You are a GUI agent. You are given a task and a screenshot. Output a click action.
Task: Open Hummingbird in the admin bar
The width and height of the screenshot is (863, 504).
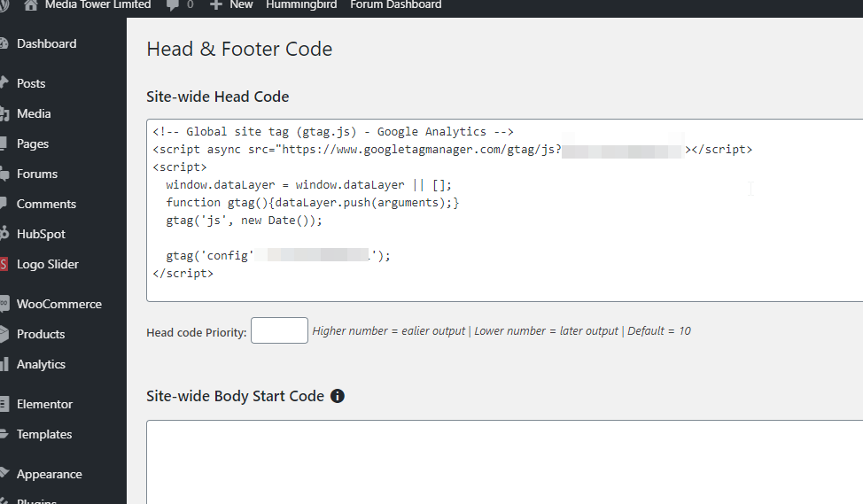(301, 5)
